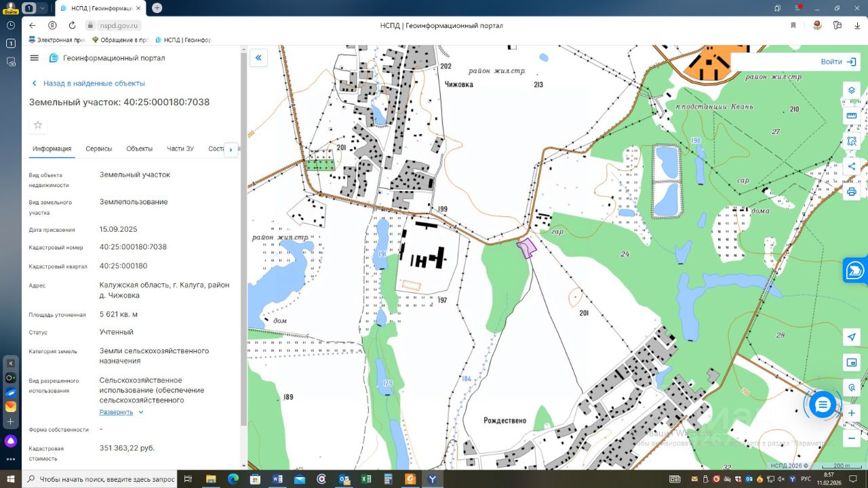Switch to the 'Объекты' tab
868x488 pixels.
click(x=140, y=149)
